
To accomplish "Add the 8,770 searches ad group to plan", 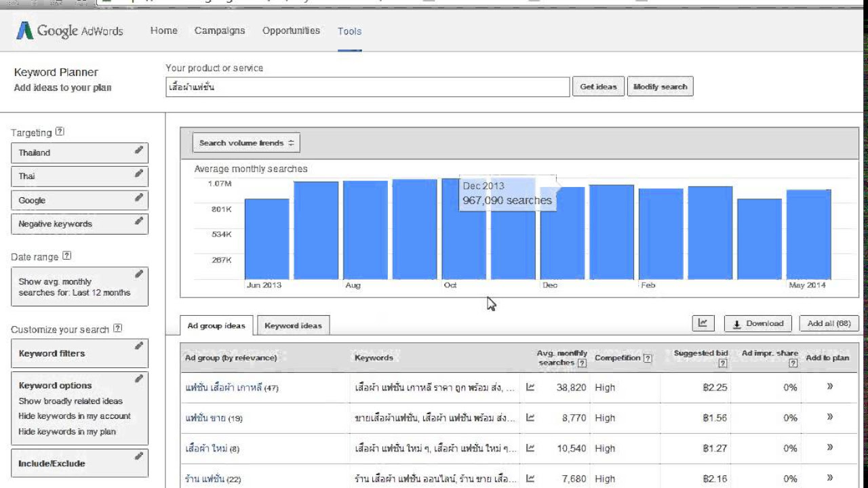I will click(x=829, y=418).
